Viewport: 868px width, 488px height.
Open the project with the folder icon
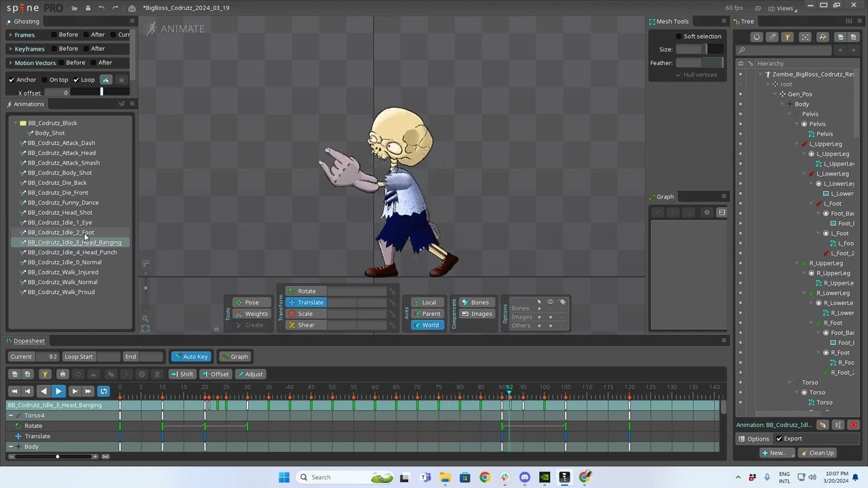pos(75,8)
